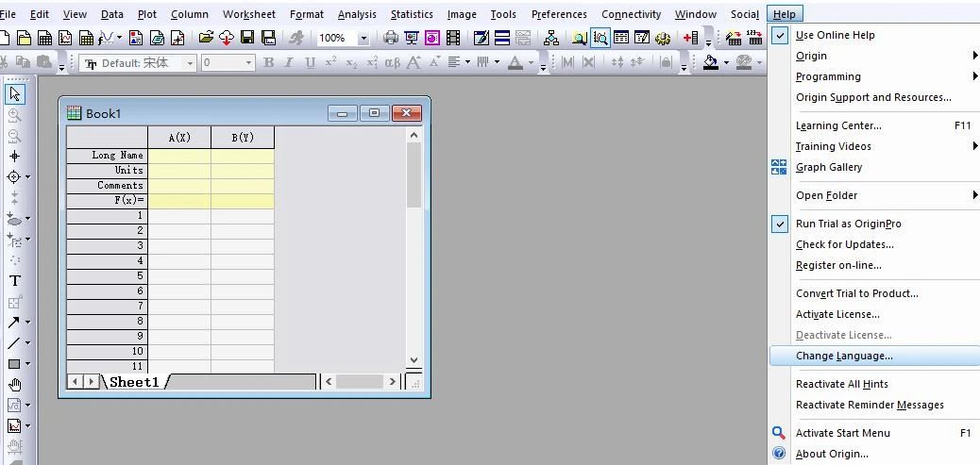The image size is (980, 465).
Task: Switch to the Sheet1 worksheet tab
Action: [x=134, y=382]
